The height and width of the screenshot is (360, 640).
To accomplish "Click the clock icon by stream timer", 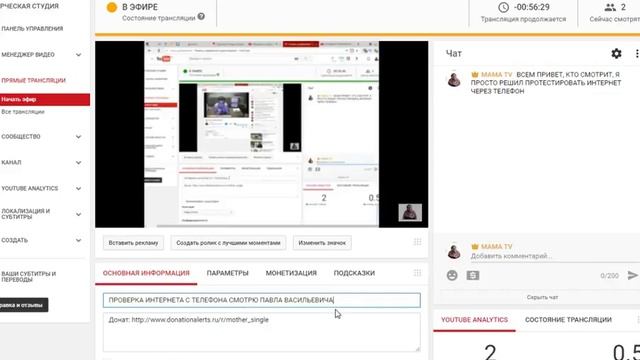I will pos(503,7).
